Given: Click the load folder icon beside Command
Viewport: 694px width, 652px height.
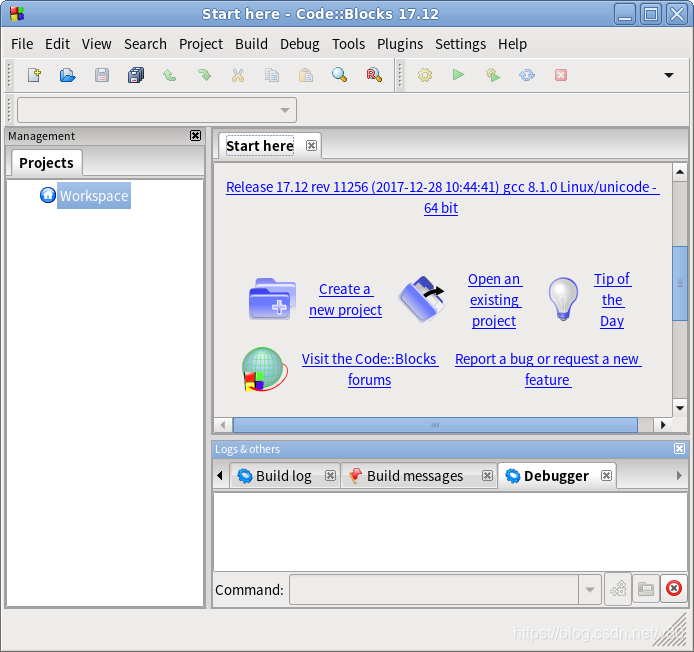Looking at the screenshot, I should 646,589.
